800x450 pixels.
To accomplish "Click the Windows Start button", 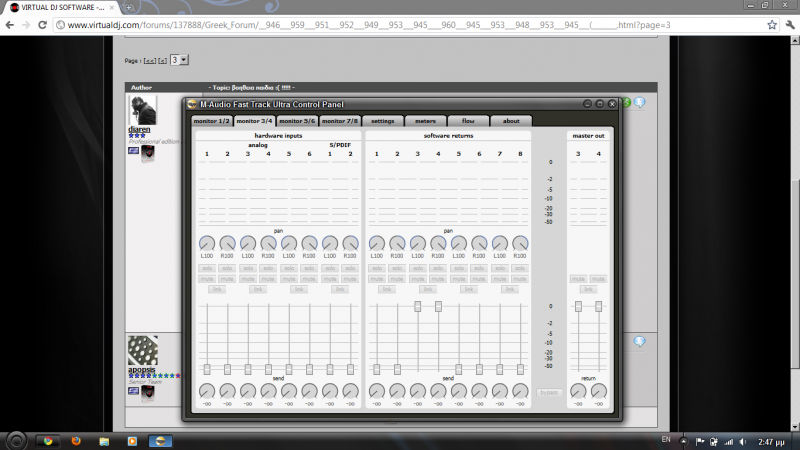I will click(x=16, y=440).
